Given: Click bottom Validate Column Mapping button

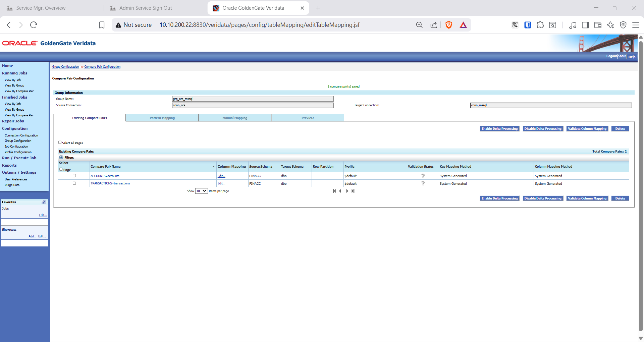Looking at the screenshot, I should pyautogui.click(x=587, y=198).
